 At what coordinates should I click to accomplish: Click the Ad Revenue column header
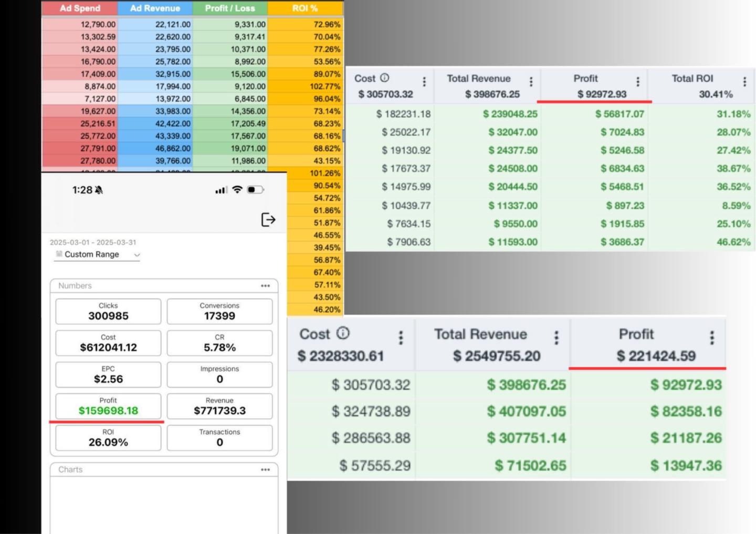click(x=155, y=8)
